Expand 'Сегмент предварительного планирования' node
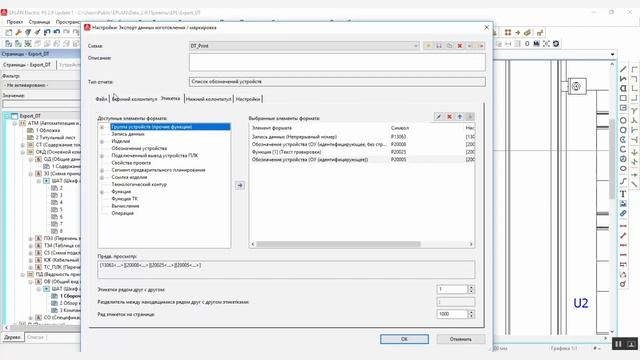This screenshot has height=360, width=640. (x=102, y=170)
